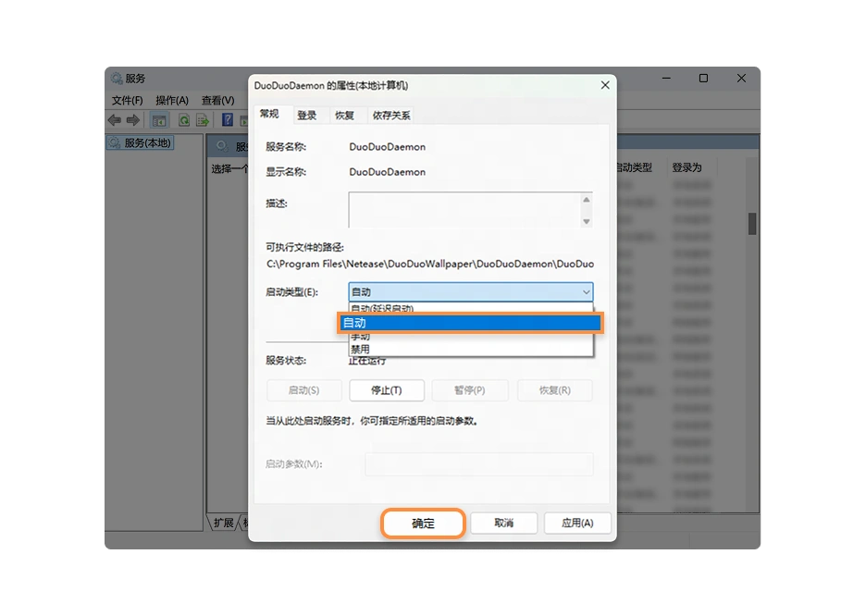
Task: Open the 启动类型 combo box arrow
Action: pos(586,292)
